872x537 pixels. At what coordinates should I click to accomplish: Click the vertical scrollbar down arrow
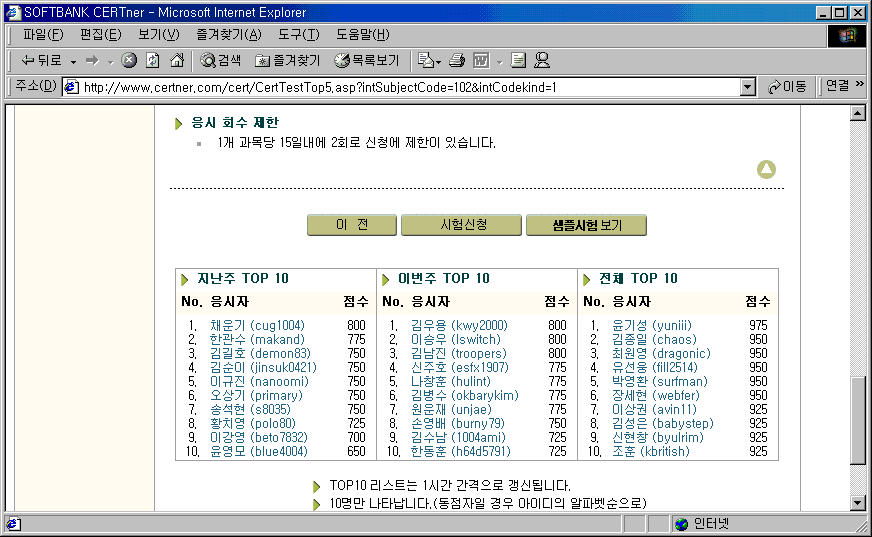click(857, 502)
